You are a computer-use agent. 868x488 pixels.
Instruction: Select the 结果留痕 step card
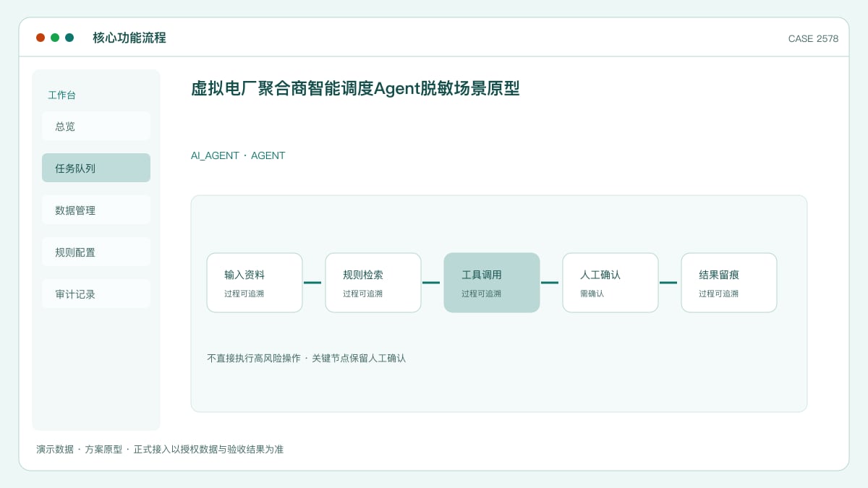tap(729, 283)
